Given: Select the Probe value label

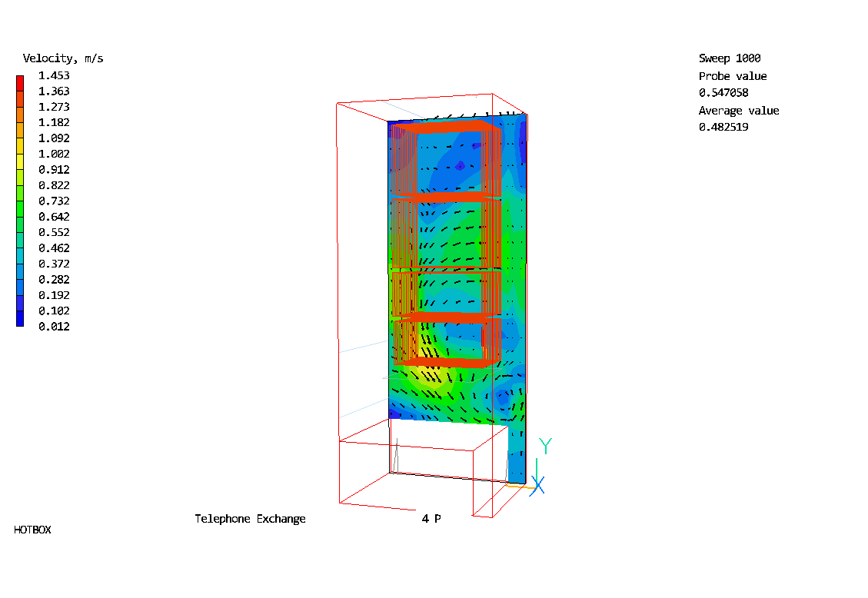Looking at the screenshot, I should pos(732,76).
